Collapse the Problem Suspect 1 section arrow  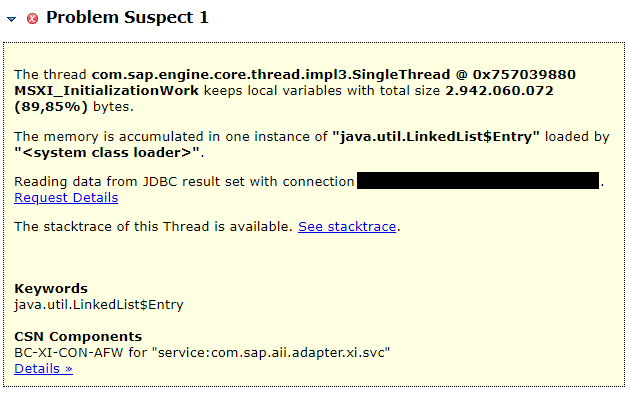pos(11,19)
